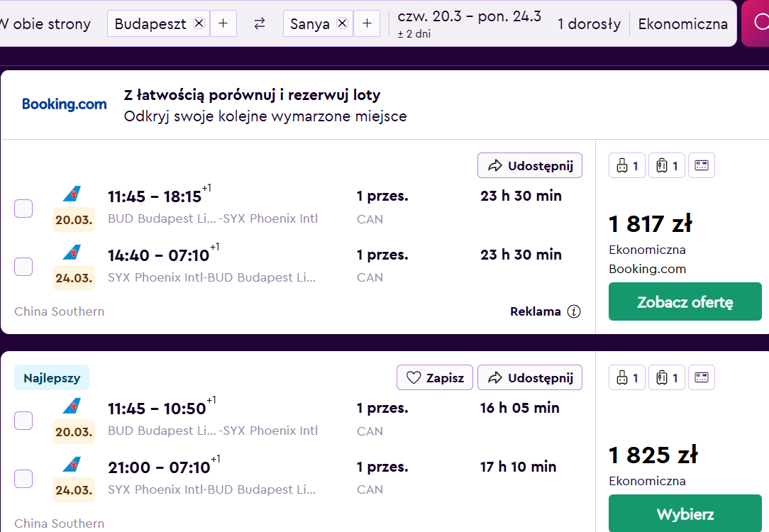Screen dimensions: 769x532
Task: Open the trip type dropdown 'W obie strony'
Action: 45,23
